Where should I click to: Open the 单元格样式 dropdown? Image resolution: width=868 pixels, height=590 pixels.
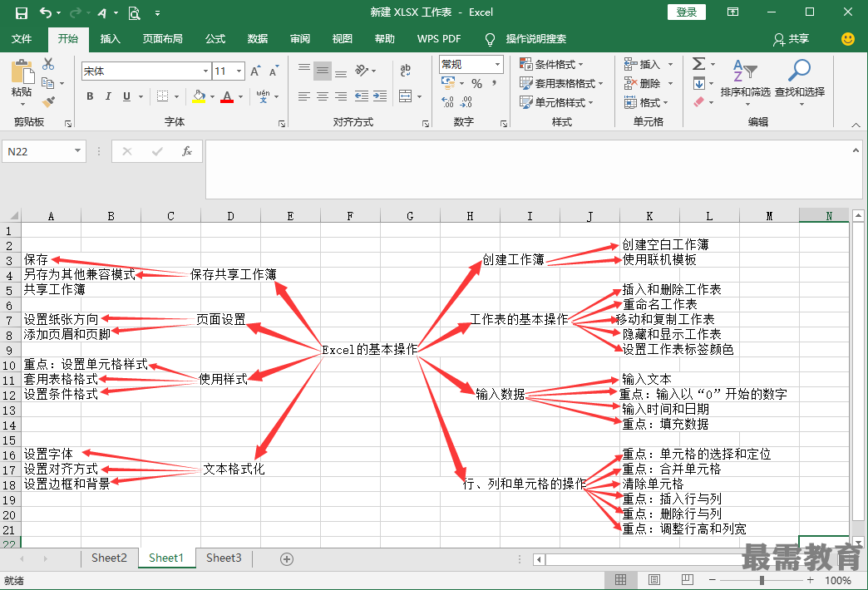pos(556,102)
